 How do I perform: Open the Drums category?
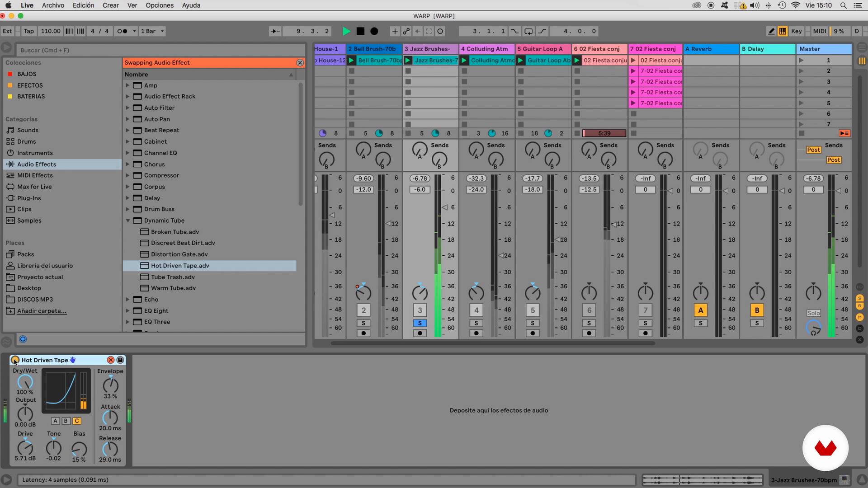click(x=26, y=141)
